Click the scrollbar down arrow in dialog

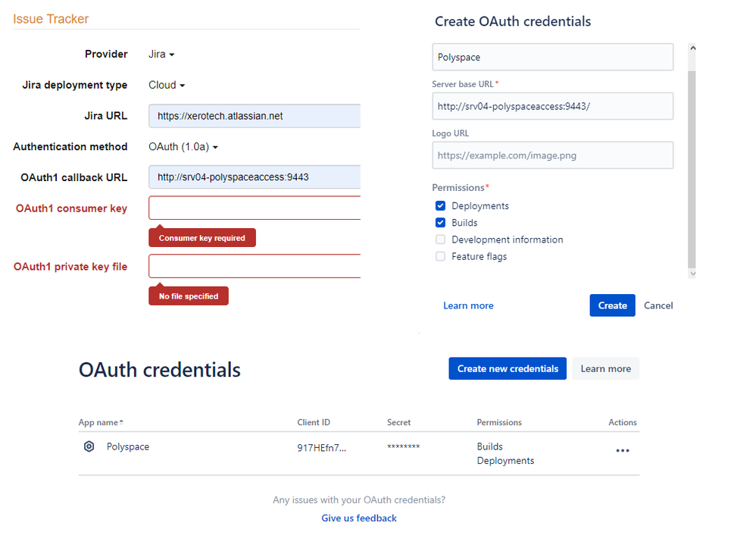[x=692, y=274]
